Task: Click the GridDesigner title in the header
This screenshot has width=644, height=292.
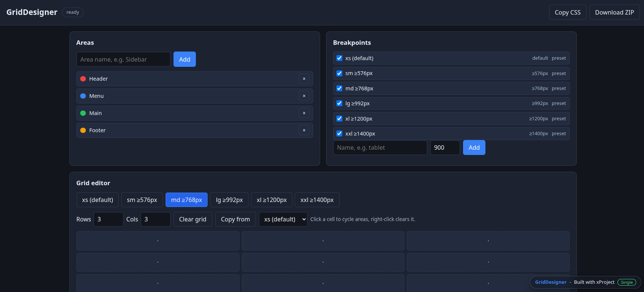Action: (32, 12)
